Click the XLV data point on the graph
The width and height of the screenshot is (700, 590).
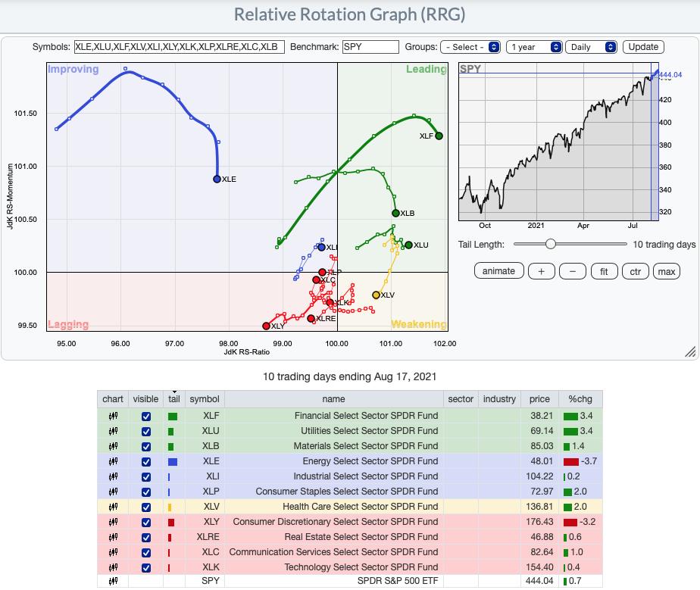(x=376, y=295)
